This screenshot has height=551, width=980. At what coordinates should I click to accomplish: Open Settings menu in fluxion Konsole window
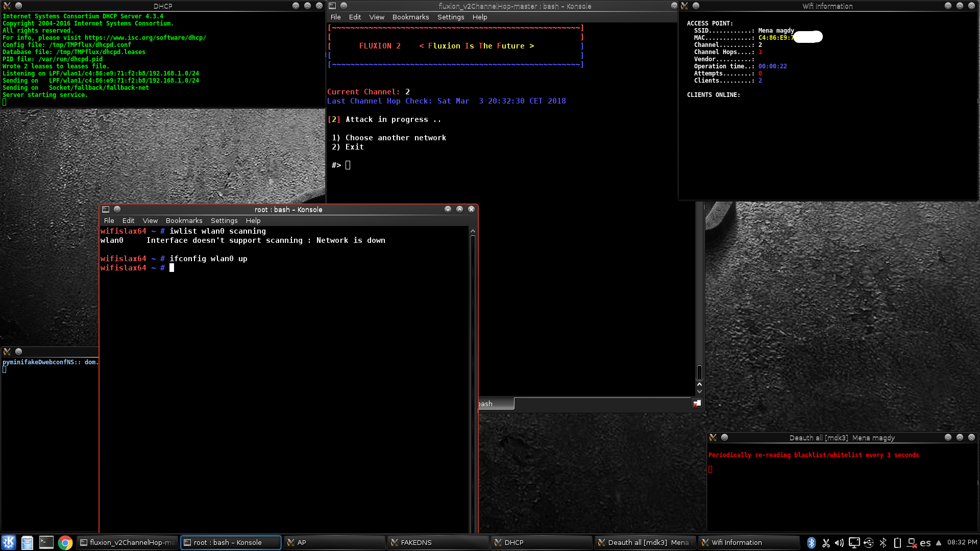click(x=451, y=17)
